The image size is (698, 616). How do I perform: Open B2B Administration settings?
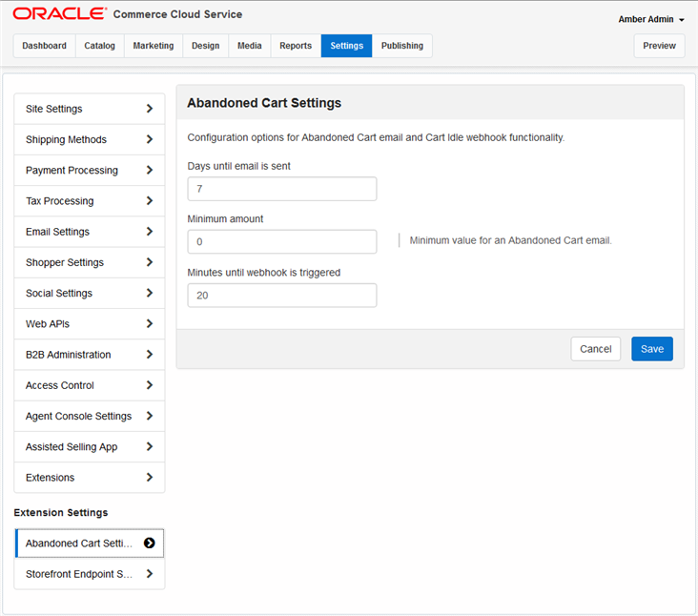[90, 355]
